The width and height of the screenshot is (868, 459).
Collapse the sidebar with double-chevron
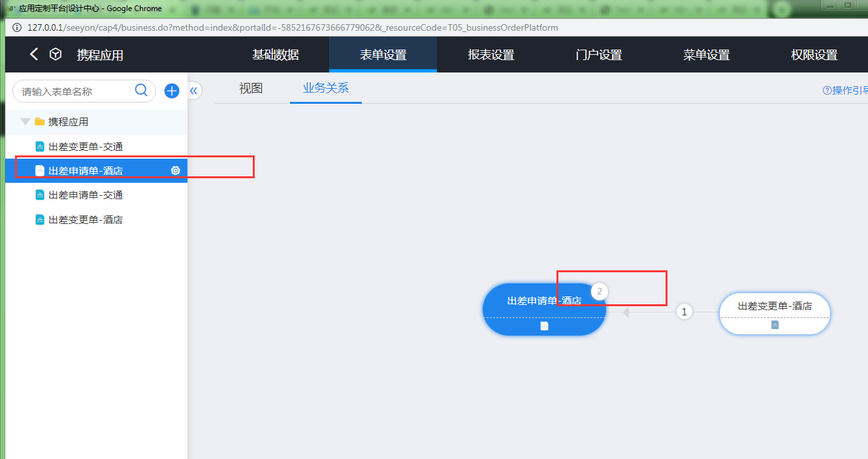[194, 91]
